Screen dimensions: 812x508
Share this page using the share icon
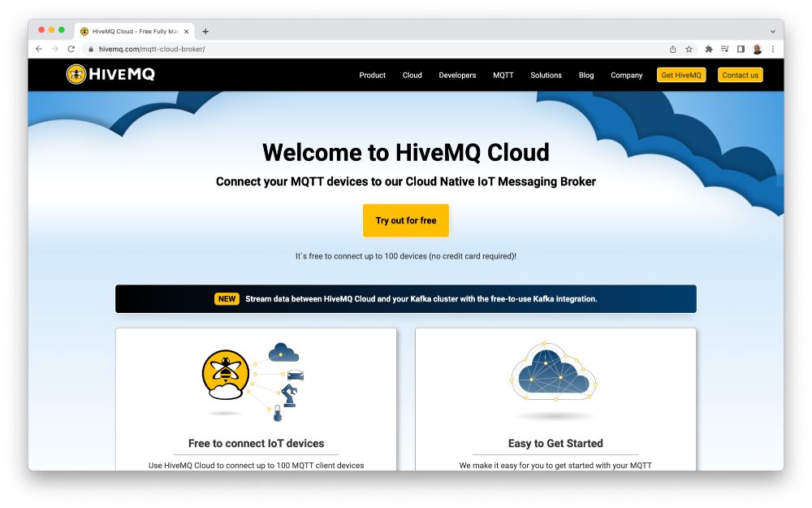(672, 50)
